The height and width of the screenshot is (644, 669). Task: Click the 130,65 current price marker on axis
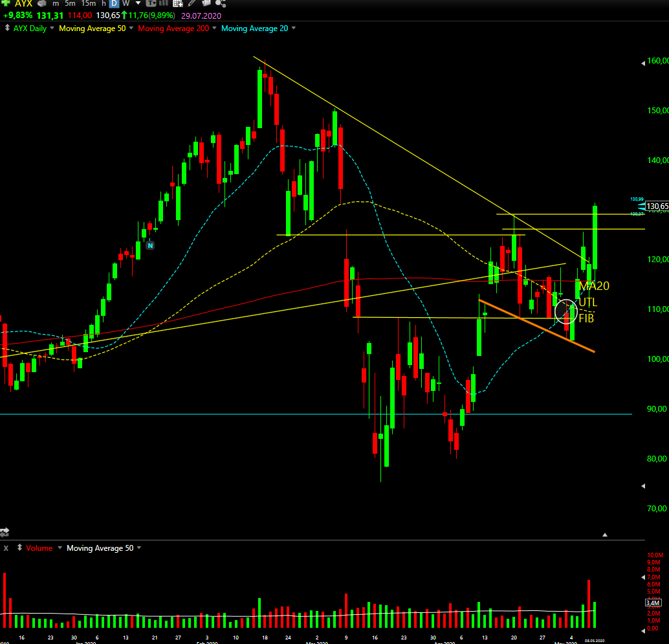pos(657,206)
